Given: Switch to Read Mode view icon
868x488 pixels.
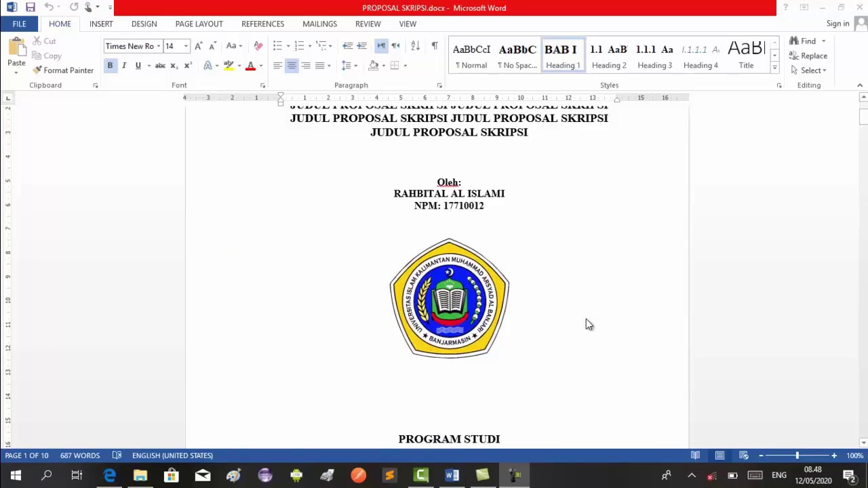Looking at the screenshot, I should [695, 455].
